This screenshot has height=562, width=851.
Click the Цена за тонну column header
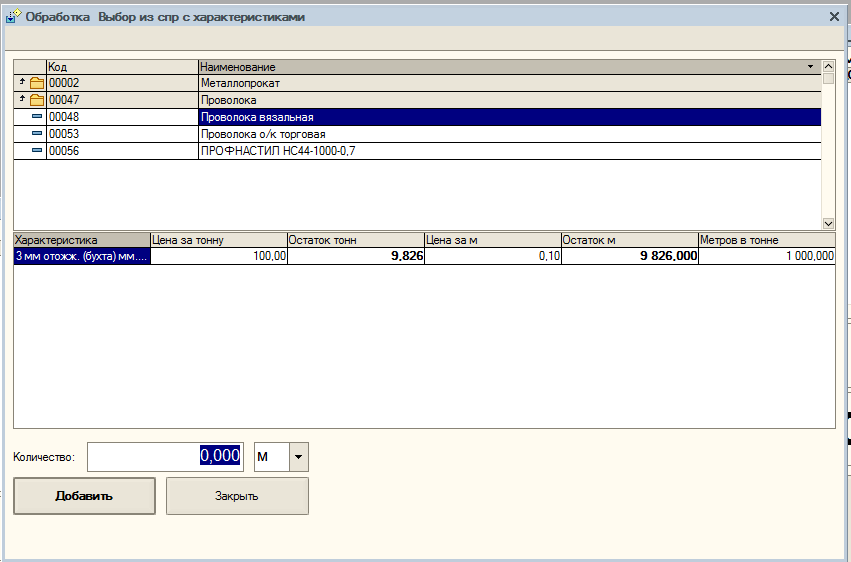tap(217, 240)
